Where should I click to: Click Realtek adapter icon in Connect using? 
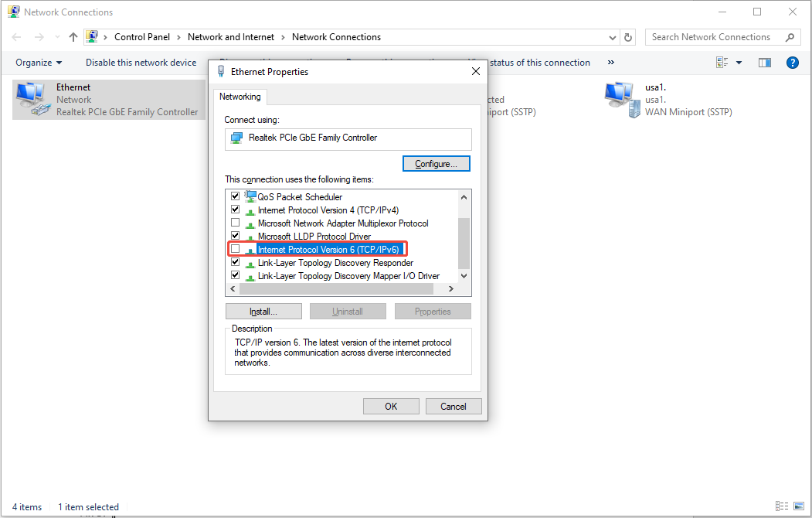236,138
